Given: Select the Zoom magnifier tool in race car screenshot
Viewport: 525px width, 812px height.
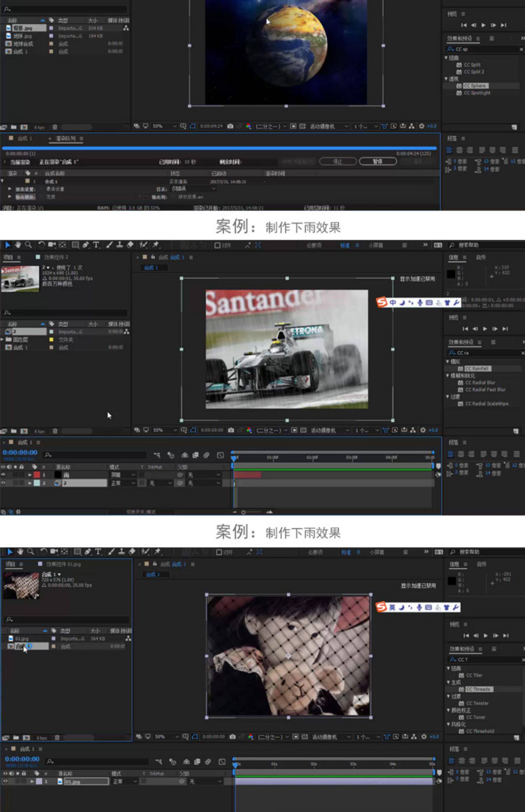Looking at the screenshot, I should coord(28,245).
